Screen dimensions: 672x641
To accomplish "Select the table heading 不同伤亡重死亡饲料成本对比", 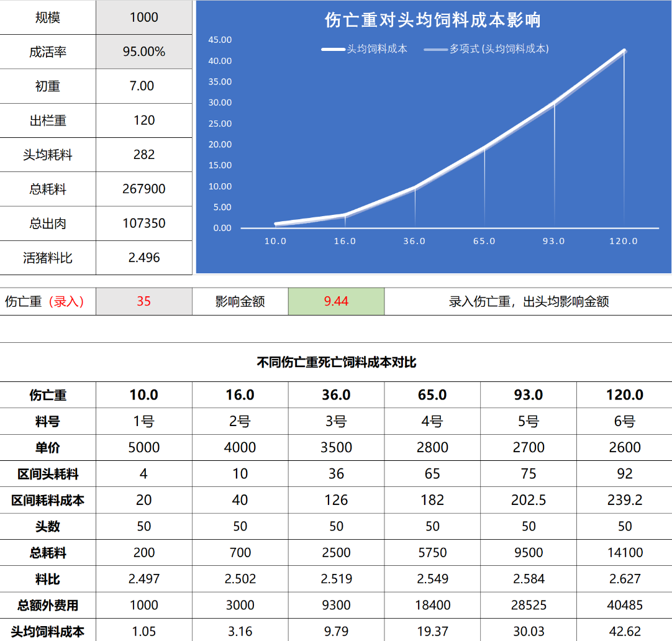I will tap(336, 362).
